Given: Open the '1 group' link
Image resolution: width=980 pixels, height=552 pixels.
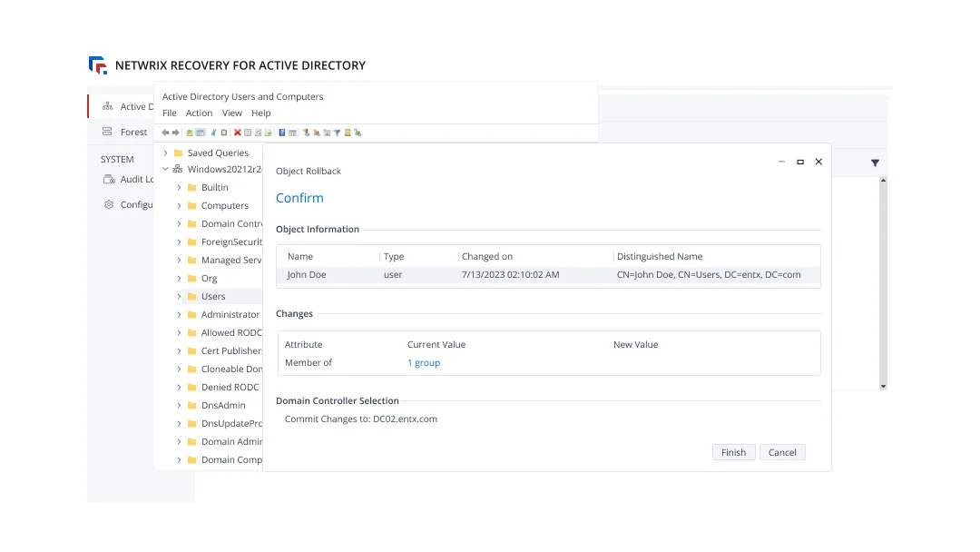Looking at the screenshot, I should pyautogui.click(x=424, y=362).
